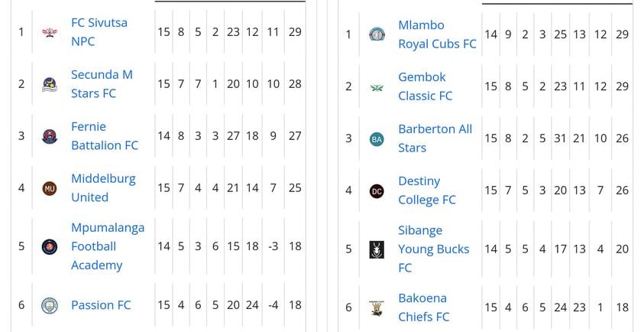The width and height of the screenshot is (644, 332).
Task: Click the Secunda M Stars FC crest
Action: click(50, 84)
